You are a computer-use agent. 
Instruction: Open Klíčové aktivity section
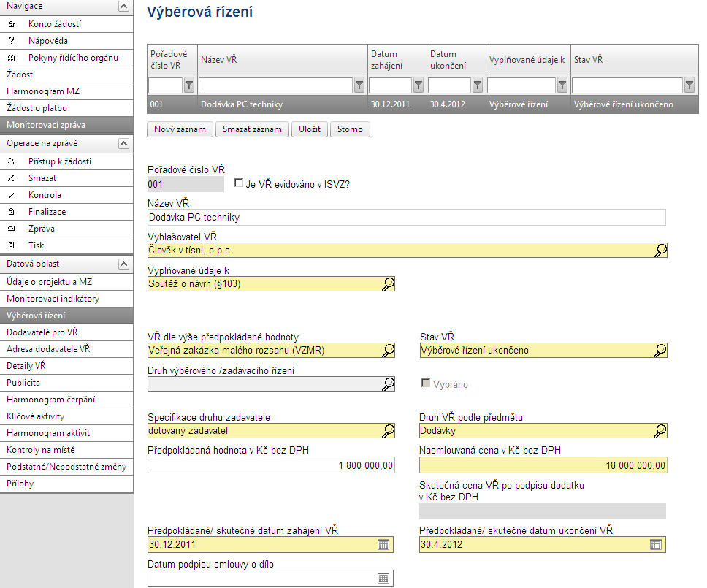point(66,416)
